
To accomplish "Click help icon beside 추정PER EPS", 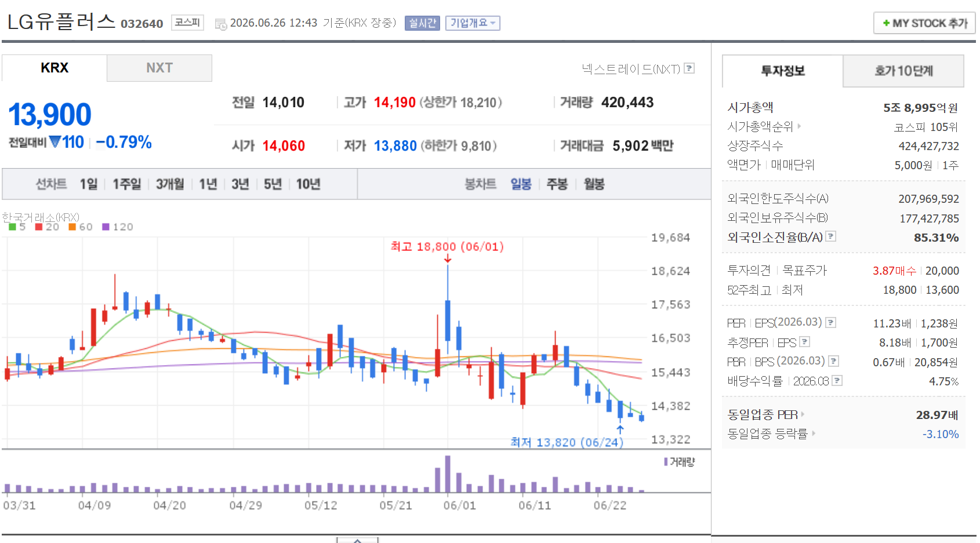I will click(x=805, y=342).
